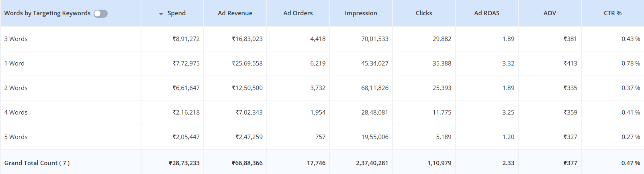Open the 4 Words row
The width and height of the screenshot is (644, 174).
(16, 113)
